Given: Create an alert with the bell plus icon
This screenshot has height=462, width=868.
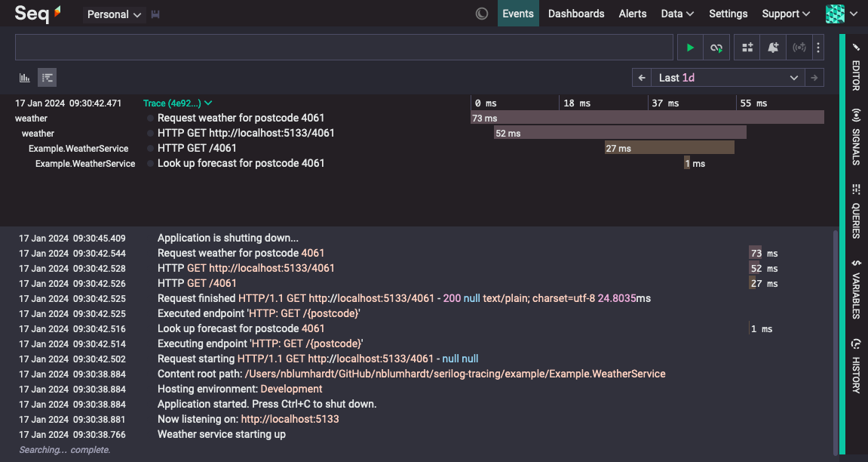Looking at the screenshot, I should click(773, 48).
